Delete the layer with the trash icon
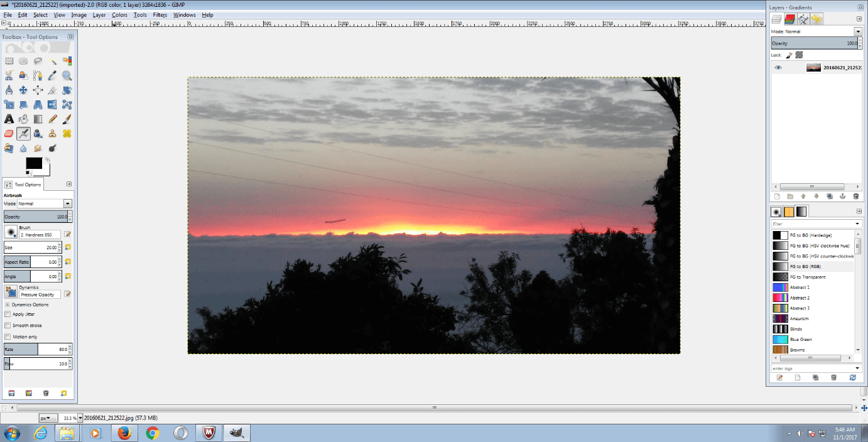 (x=855, y=197)
